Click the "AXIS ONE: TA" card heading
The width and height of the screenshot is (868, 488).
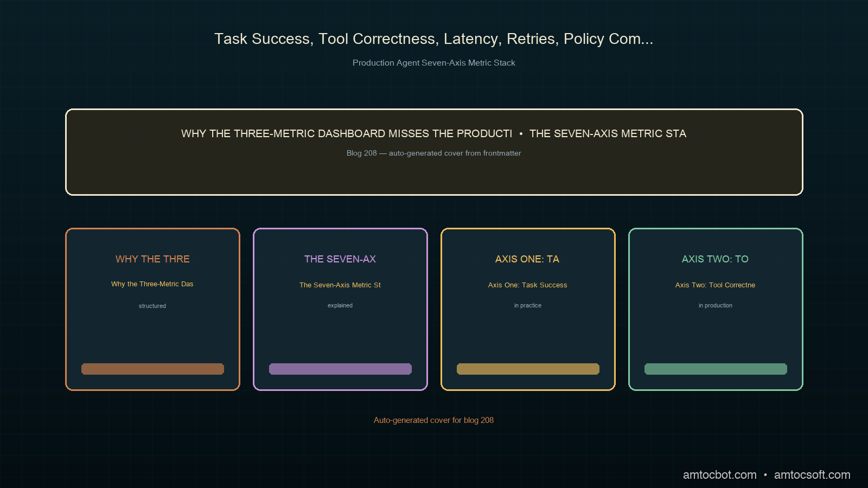tap(527, 259)
